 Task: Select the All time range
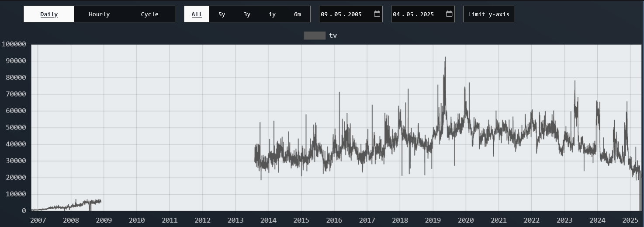pyautogui.click(x=197, y=14)
